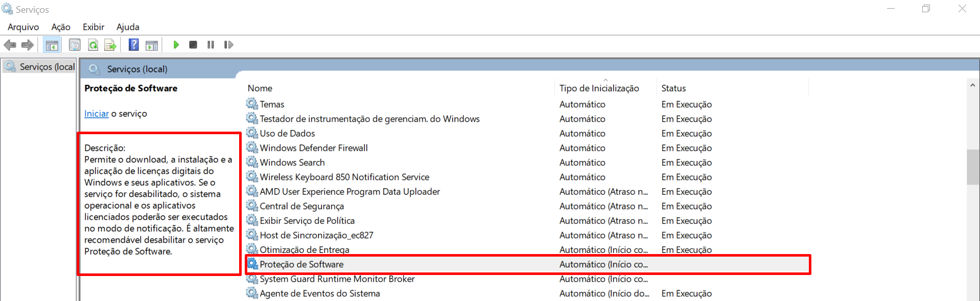Screen dimensions: 980x301
Task: Select the Temas service row
Action: click(x=527, y=104)
